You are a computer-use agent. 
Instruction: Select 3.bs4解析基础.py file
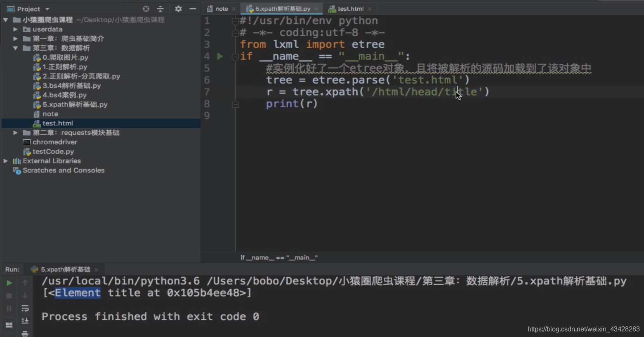click(x=71, y=86)
